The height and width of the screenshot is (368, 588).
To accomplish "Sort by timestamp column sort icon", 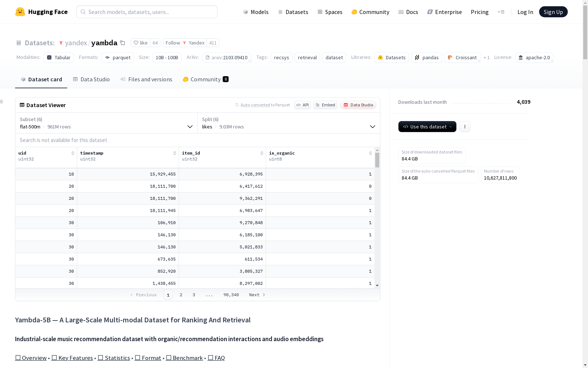I will coord(175,153).
